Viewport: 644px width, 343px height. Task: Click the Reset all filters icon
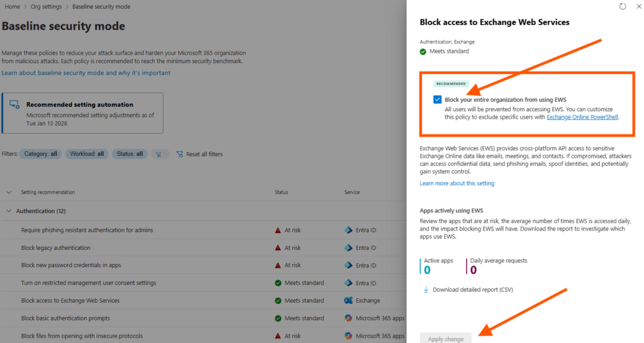click(180, 154)
